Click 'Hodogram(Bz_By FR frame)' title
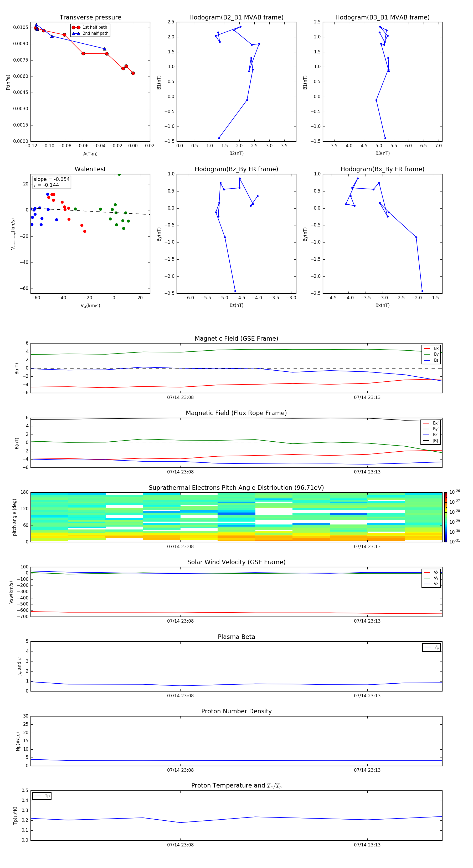This screenshot has height=868, width=473. (236, 169)
